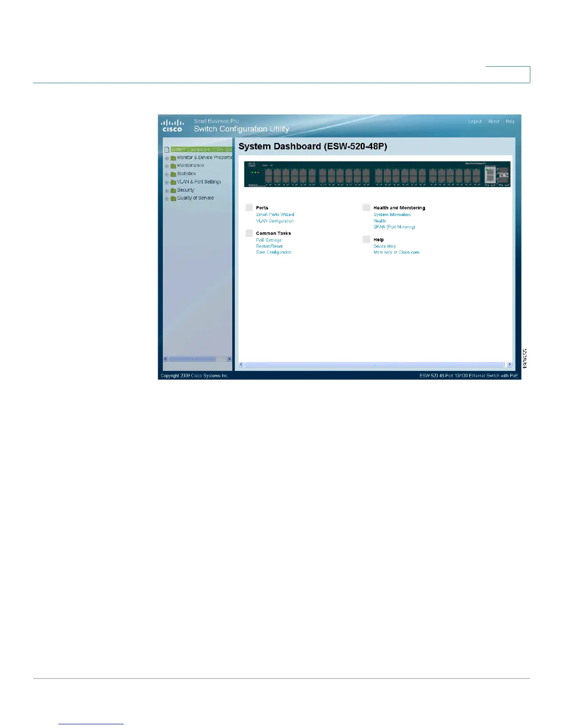Select the Quality of Service tree label
Image resolution: width=563 pixels, height=728 pixels.
click(x=195, y=198)
